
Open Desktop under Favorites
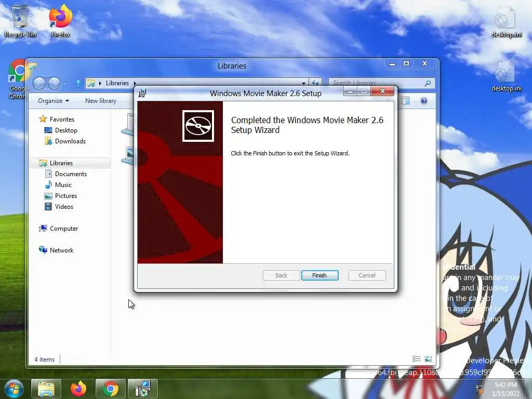[66, 130]
